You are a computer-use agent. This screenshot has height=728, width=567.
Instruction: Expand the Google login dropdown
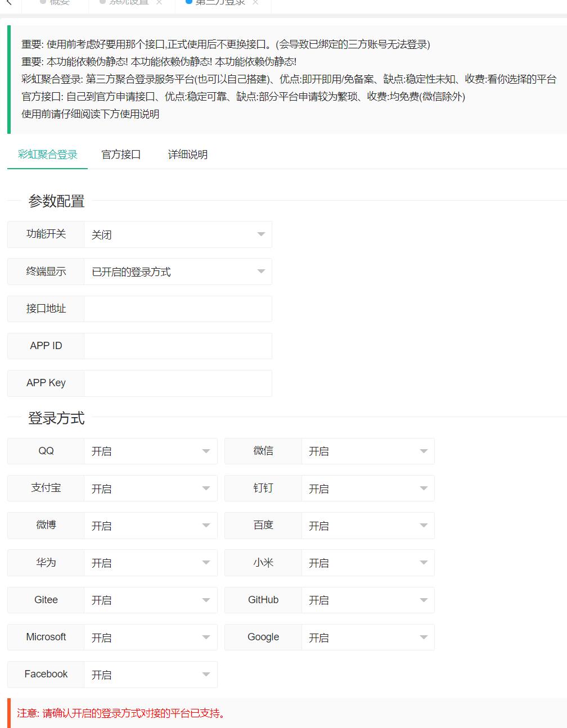click(x=367, y=637)
